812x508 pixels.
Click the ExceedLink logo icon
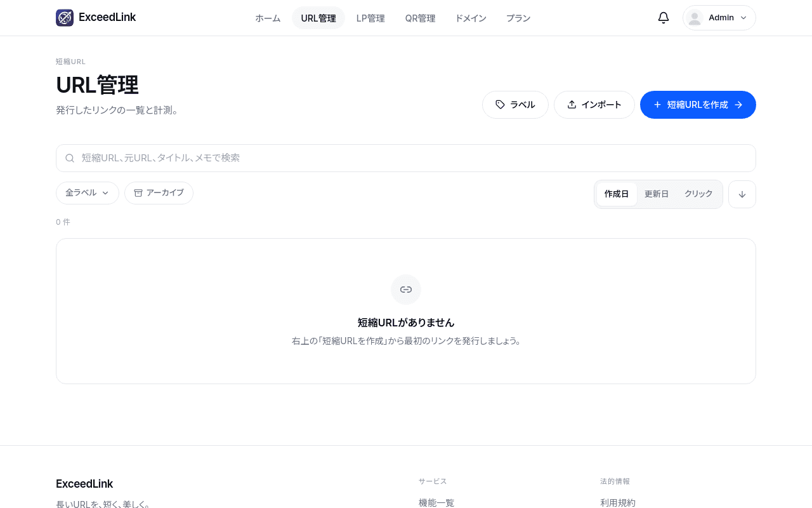pyautogui.click(x=65, y=18)
